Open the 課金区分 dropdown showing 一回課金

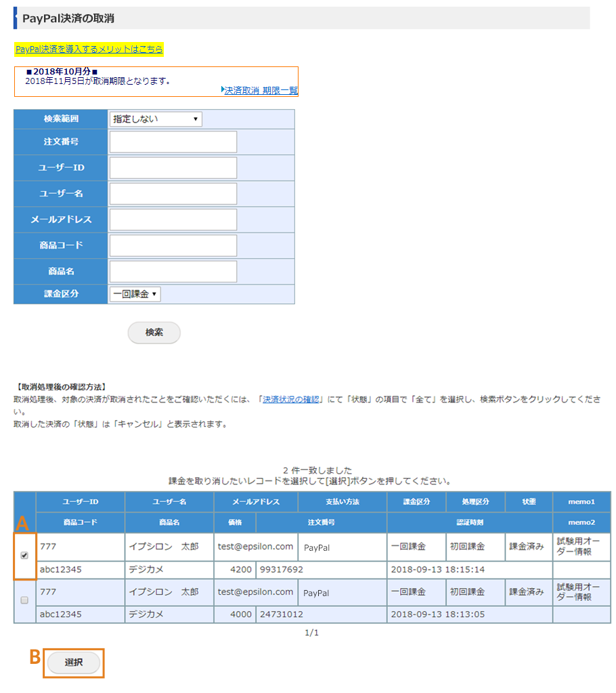coord(135,294)
